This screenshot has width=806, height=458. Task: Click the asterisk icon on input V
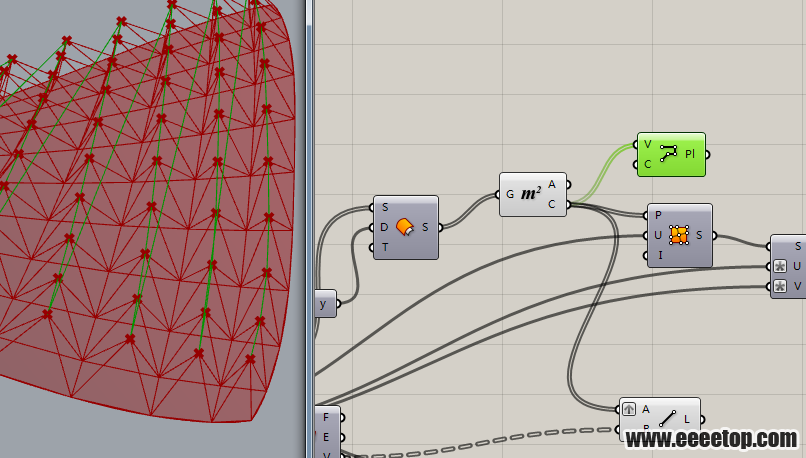(x=780, y=286)
